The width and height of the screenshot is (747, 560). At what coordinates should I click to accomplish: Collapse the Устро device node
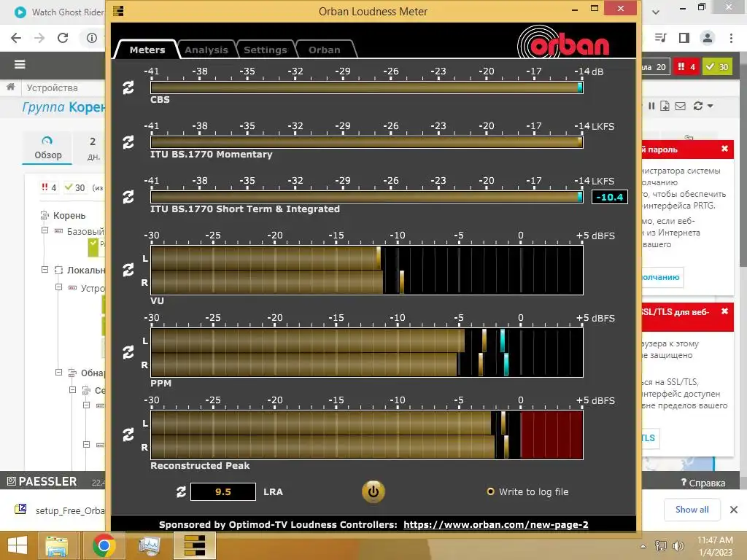click(58, 287)
